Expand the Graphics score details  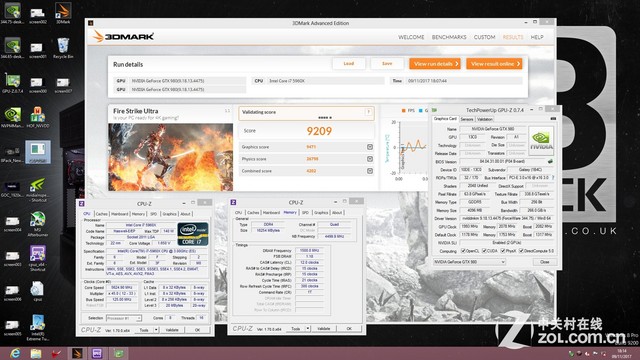click(370, 147)
